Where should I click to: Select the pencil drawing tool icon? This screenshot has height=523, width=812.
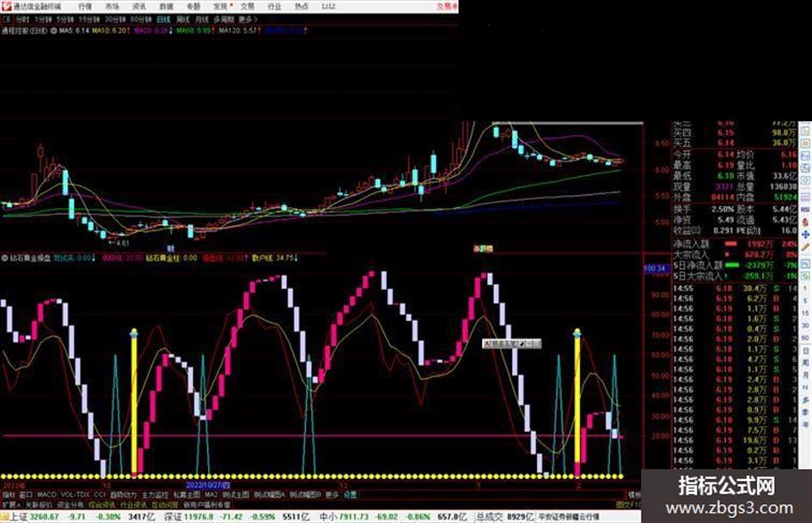805,248
